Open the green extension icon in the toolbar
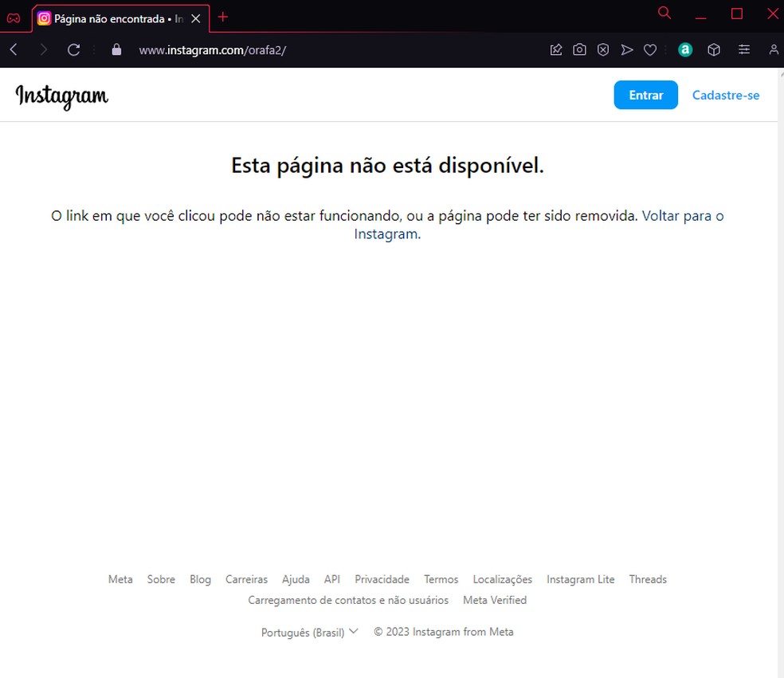Image resolution: width=784 pixels, height=678 pixels. (684, 50)
